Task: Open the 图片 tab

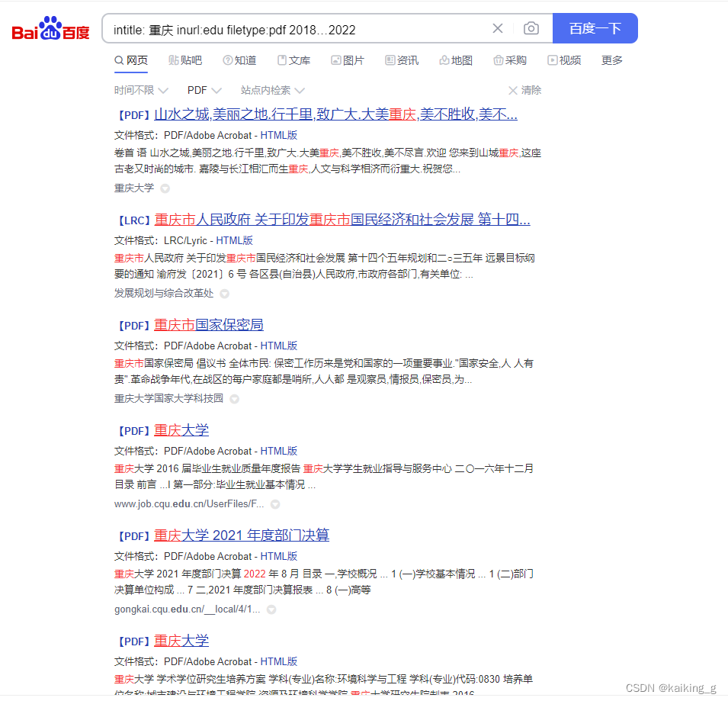Action: tap(348, 60)
